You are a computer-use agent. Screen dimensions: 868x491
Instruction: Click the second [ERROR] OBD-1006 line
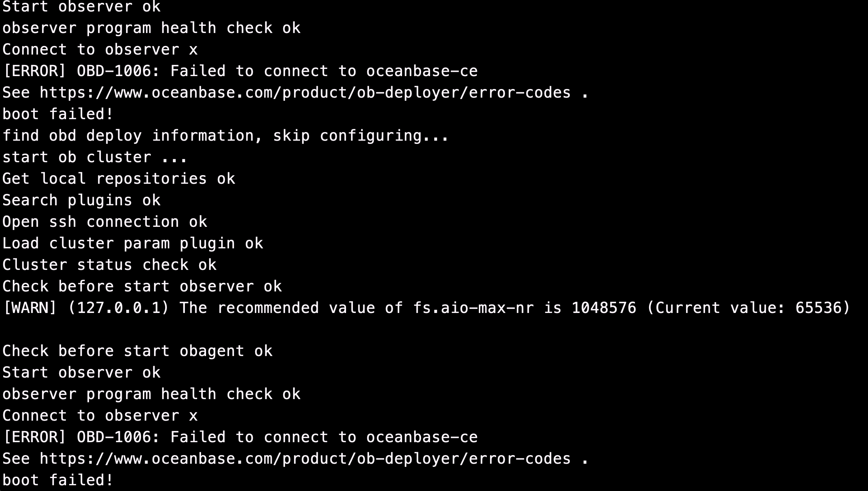click(x=240, y=437)
